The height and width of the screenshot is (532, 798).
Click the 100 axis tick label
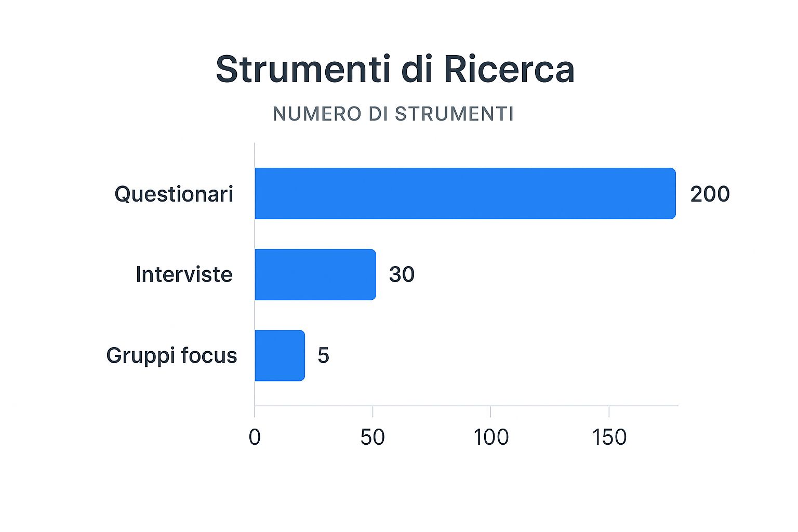tap(491, 437)
